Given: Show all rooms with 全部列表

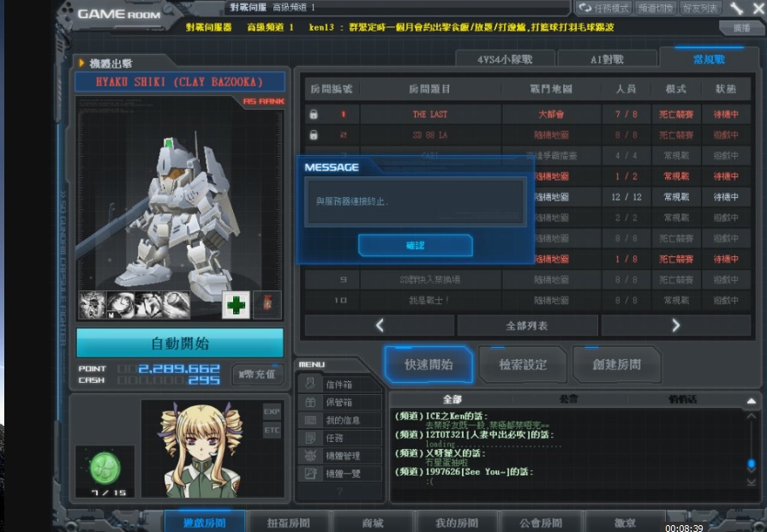Looking at the screenshot, I should 527,326.
